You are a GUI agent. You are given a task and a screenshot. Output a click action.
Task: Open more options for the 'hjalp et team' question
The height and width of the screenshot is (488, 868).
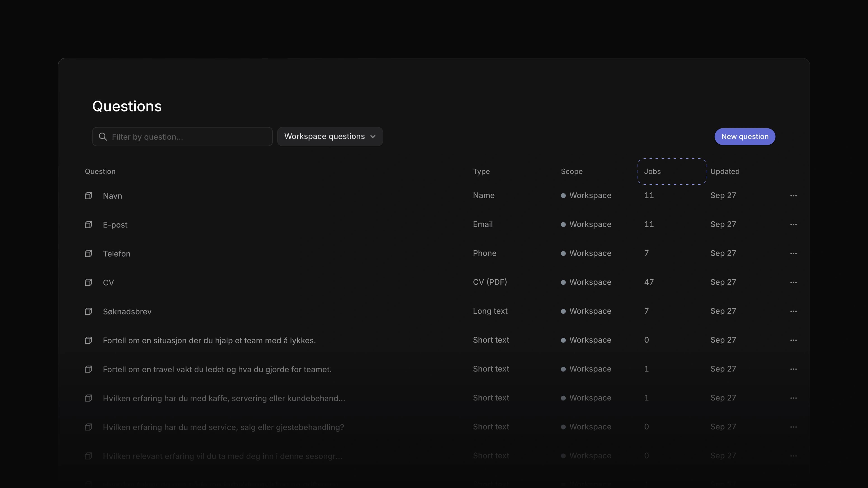pyautogui.click(x=793, y=340)
